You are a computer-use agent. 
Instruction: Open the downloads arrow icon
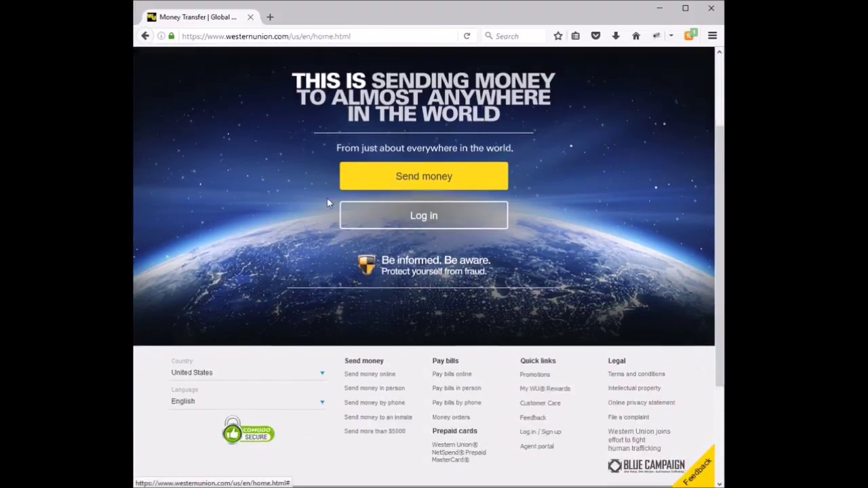click(x=616, y=36)
